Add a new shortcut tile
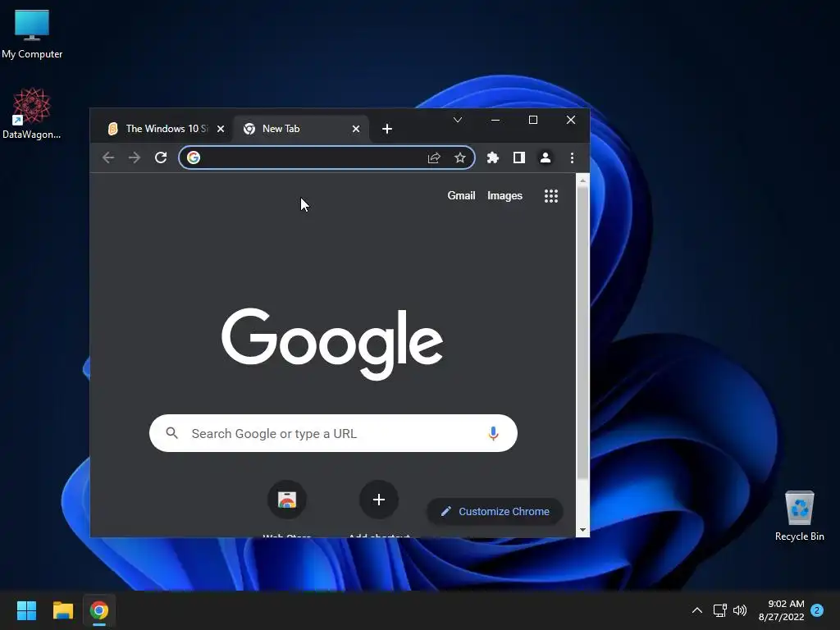 [x=379, y=500]
